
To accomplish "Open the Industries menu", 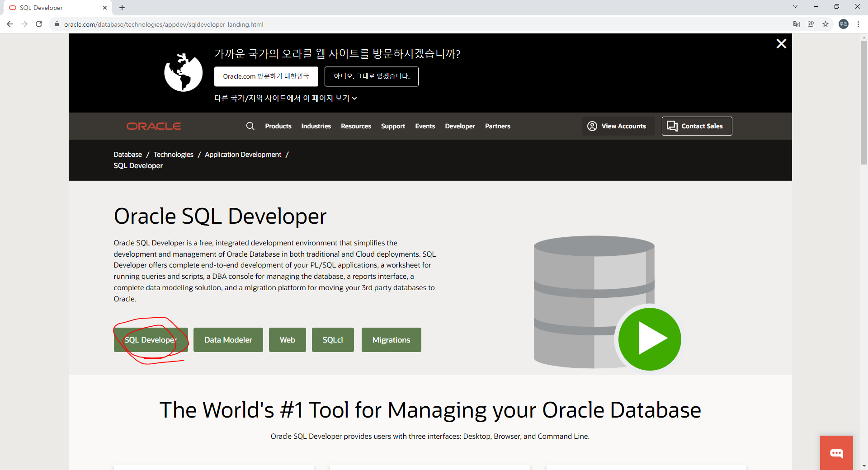I will tap(316, 126).
